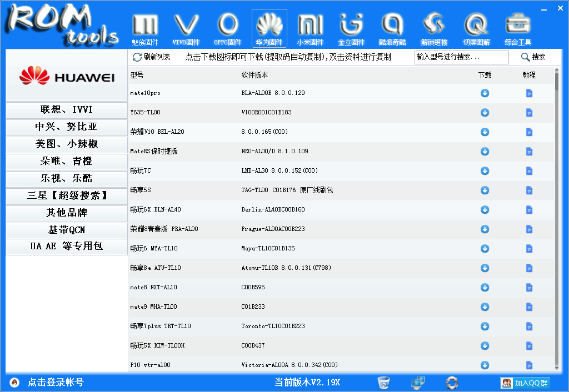Download the 畅享8e ATU-TL10 firmware
This screenshot has width=569, height=392.
tap(485, 268)
